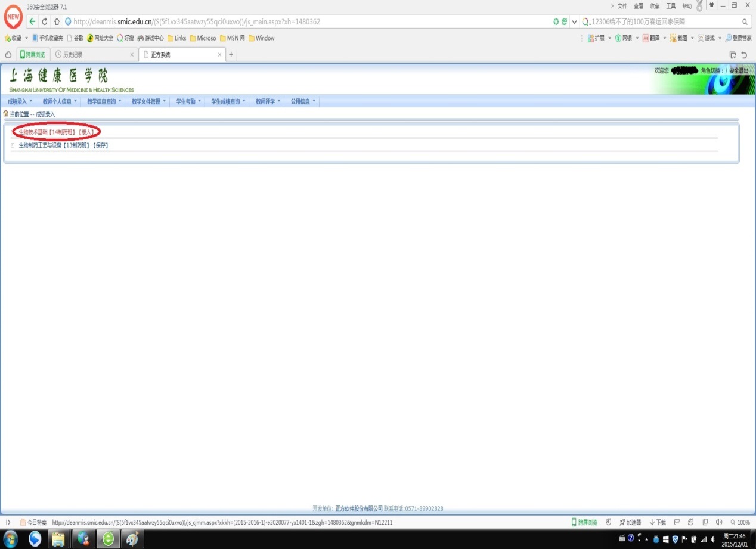Viewport: 756px width, 549px height.
Task: Open 手机收藏夹 bookmark
Action: (x=48, y=38)
